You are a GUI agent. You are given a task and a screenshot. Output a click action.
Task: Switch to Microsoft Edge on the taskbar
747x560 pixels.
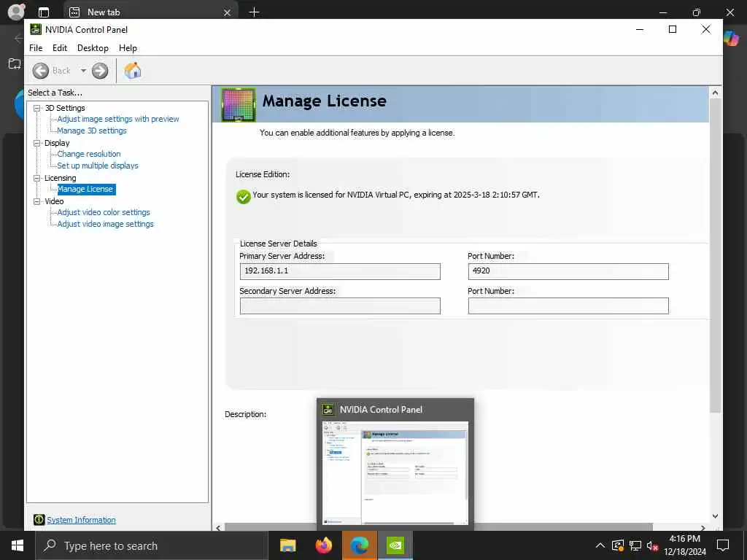click(360, 545)
